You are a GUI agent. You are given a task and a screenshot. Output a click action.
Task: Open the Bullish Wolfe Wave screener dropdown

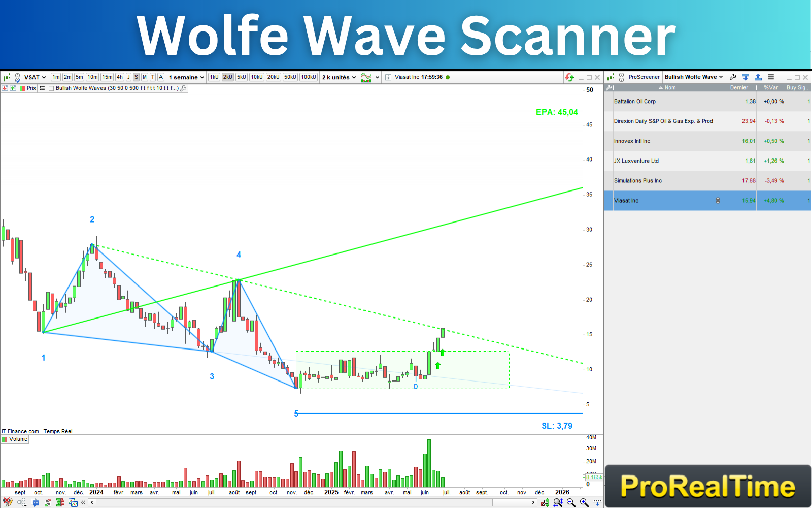(x=694, y=77)
